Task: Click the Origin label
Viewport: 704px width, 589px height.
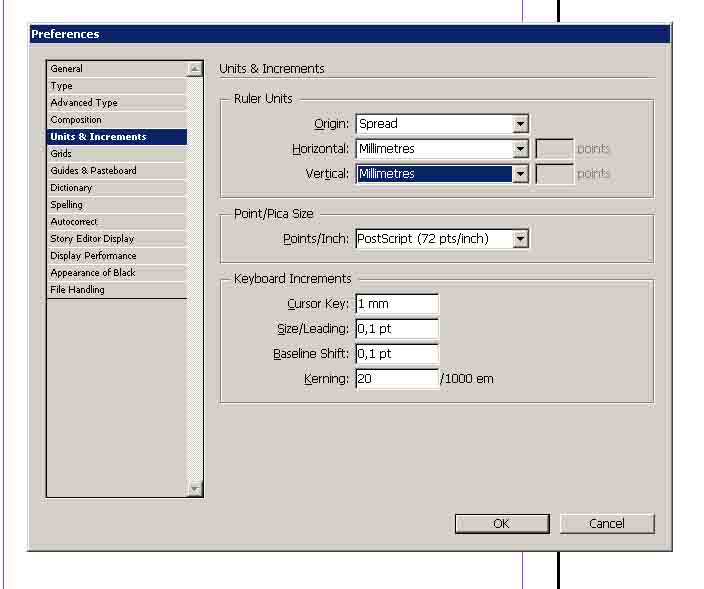Action: point(331,124)
